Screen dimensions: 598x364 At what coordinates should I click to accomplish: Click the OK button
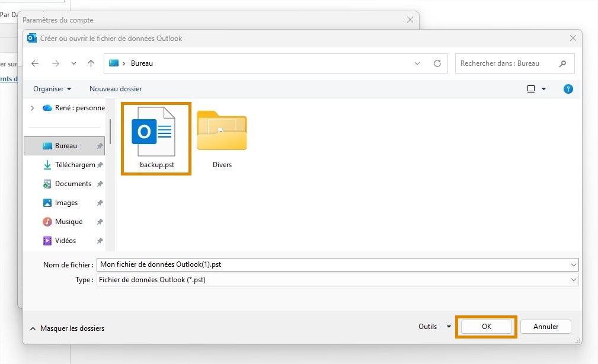point(486,327)
